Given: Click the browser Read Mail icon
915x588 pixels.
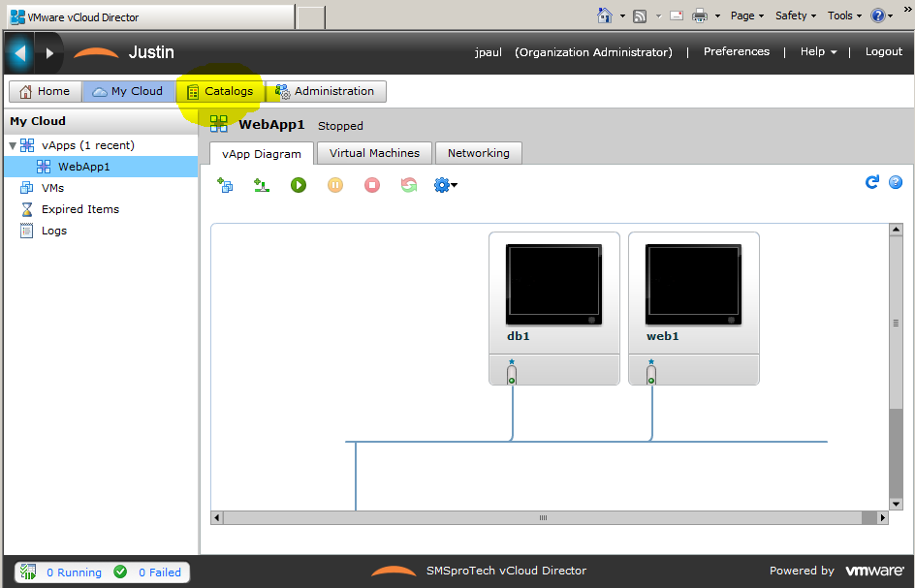Looking at the screenshot, I should [x=677, y=15].
